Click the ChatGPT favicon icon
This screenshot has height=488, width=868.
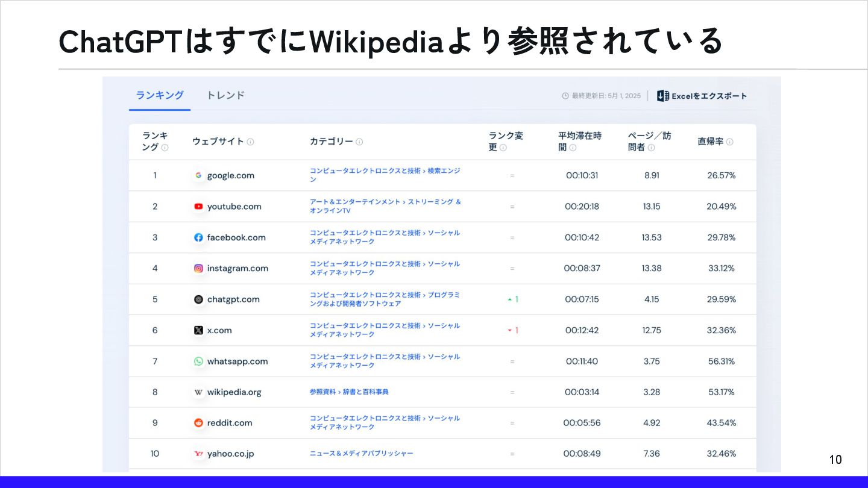click(198, 299)
